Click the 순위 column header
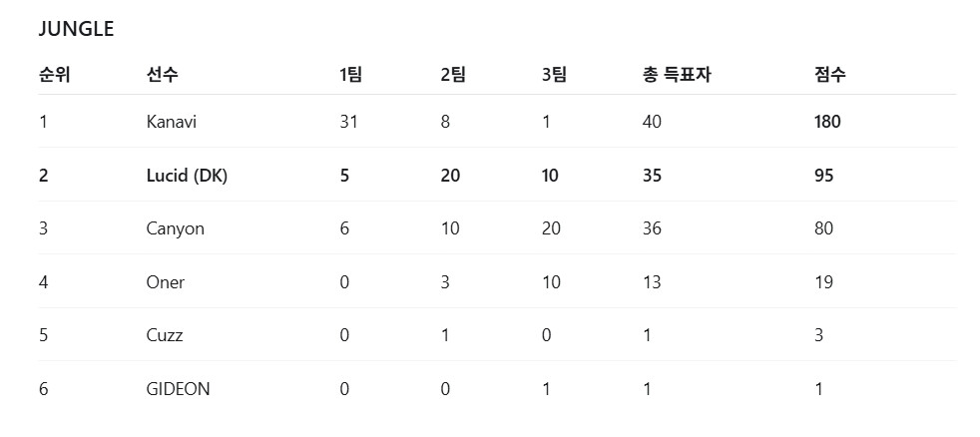Viewport: 980px width, 437px height. click(54, 75)
